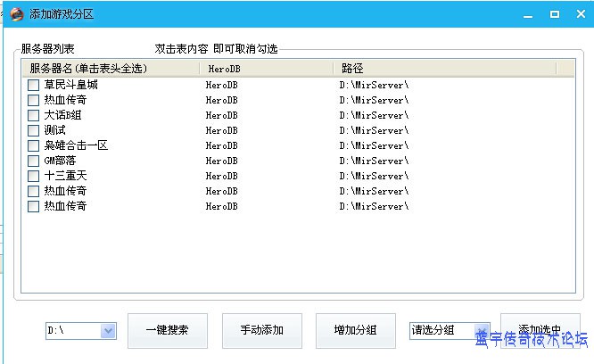This screenshot has width=594, height=364.
Task: Expand the 请选分组 group dropdown
Action: point(482,331)
